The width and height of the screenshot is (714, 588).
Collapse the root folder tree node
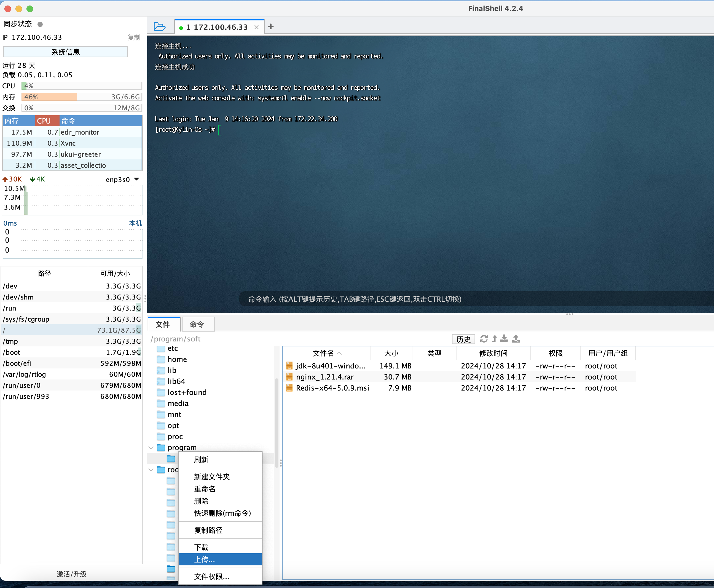pyautogui.click(x=151, y=470)
